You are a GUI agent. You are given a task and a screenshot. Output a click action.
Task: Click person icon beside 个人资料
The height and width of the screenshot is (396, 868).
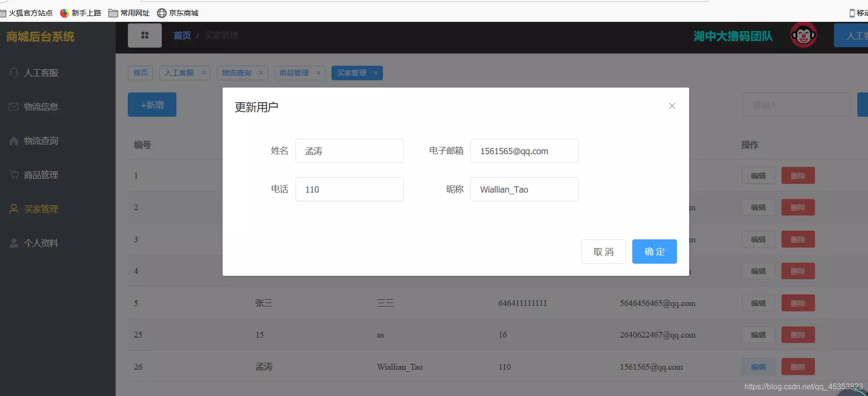point(14,243)
